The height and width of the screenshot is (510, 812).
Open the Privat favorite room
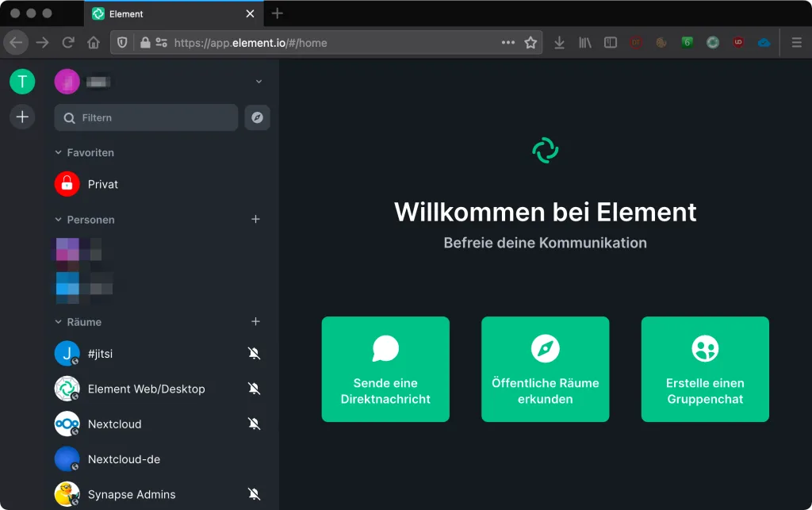point(160,184)
